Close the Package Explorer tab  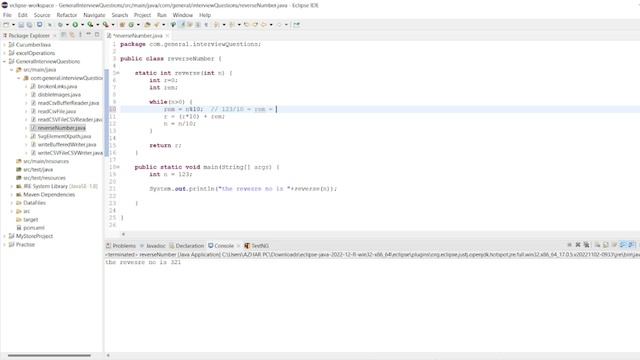(x=54, y=36)
